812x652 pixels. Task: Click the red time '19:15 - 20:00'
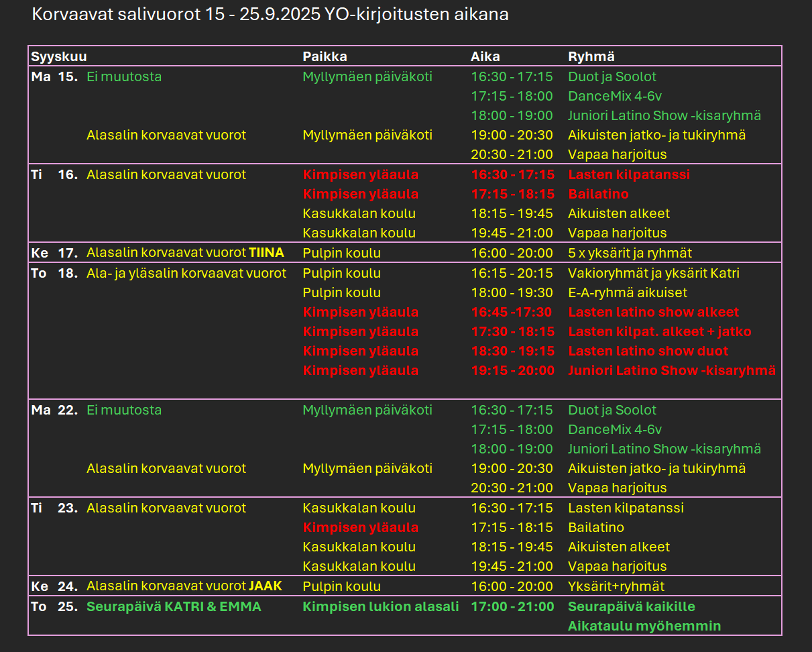[x=512, y=370]
